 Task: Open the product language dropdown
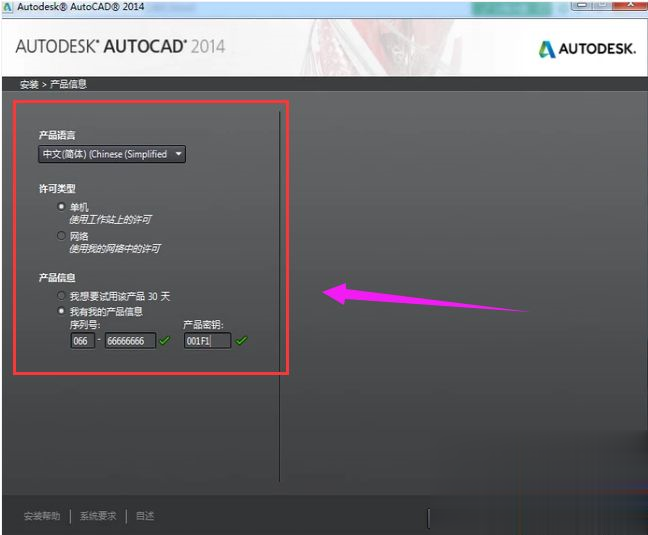[x=112, y=154]
